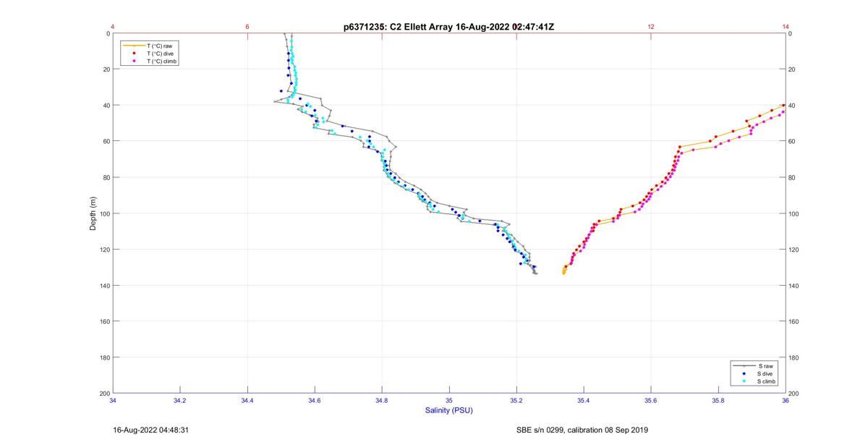Click depth tick '80' on right axis

793,177
